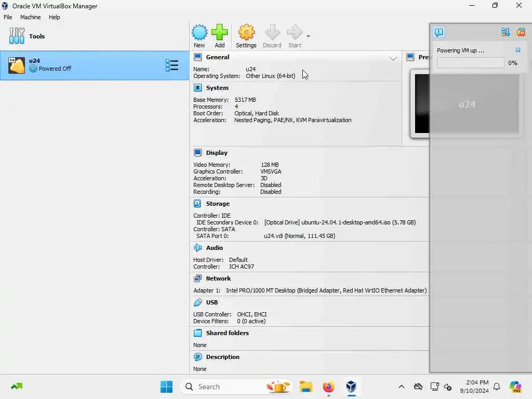Click the USB Controller OHCI, EHCI value
The image size is (532, 399).
252,314
